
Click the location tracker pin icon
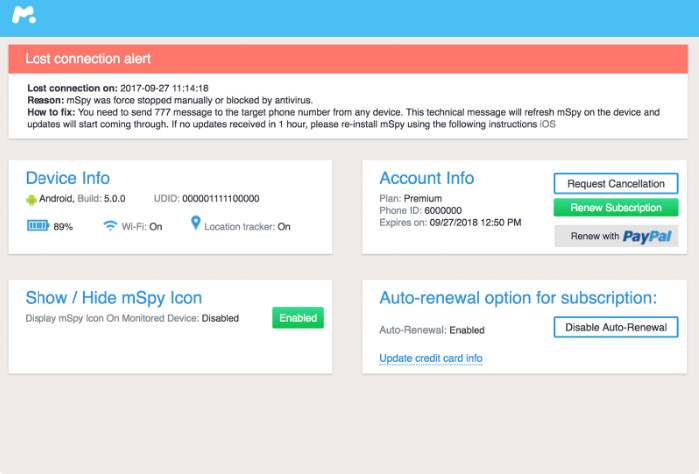point(195,223)
